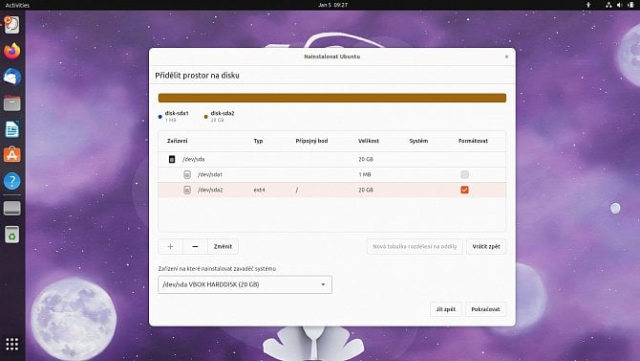Open the Activities overview
This screenshot has width=640, height=361.
tap(17, 5)
